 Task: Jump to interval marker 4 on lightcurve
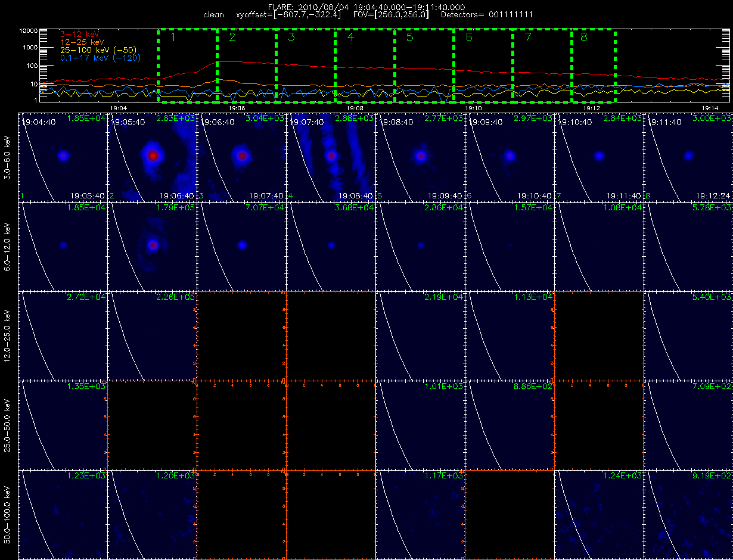(x=350, y=38)
